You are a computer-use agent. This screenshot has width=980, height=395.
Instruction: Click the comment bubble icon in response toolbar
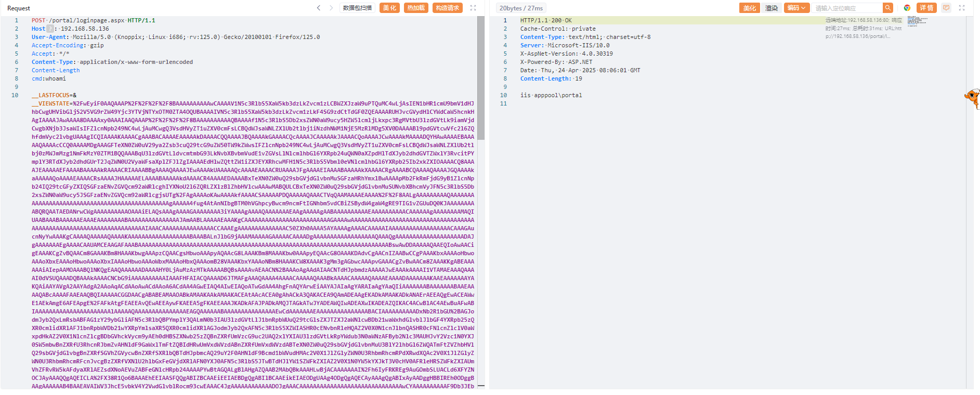(946, 8)
